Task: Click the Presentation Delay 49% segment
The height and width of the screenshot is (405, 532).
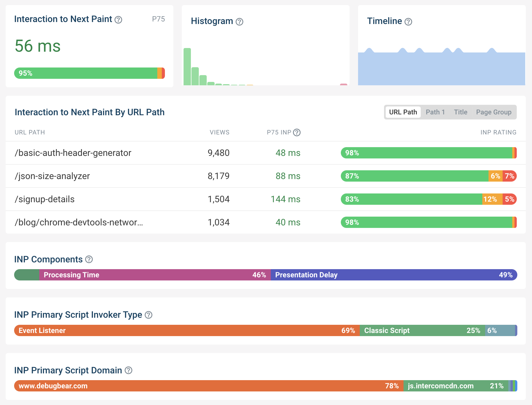Action: 394,275
